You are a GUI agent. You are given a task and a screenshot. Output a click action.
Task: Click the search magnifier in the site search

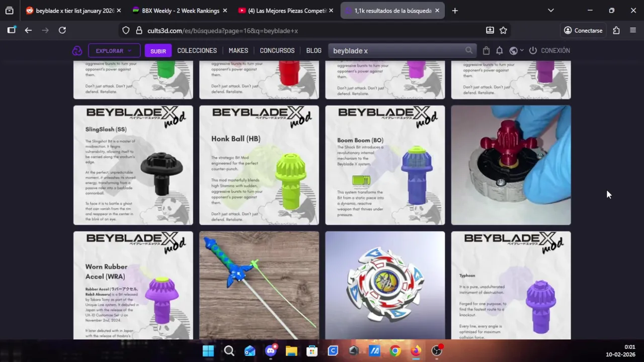tap(469, 51)
